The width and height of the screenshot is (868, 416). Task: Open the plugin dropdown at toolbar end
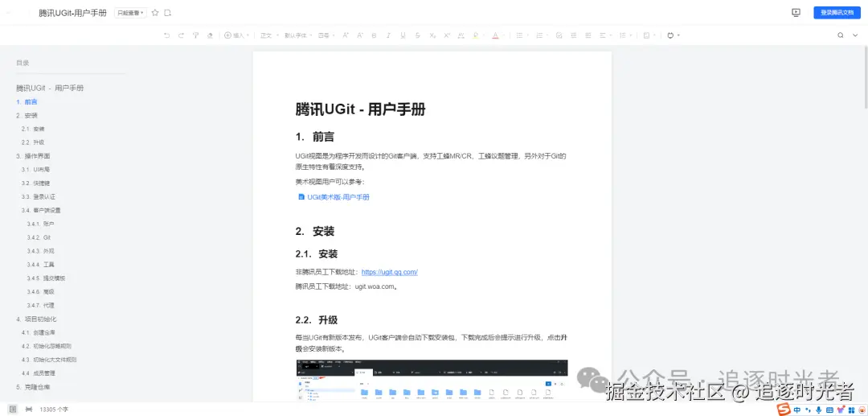[x=674, y=35]
